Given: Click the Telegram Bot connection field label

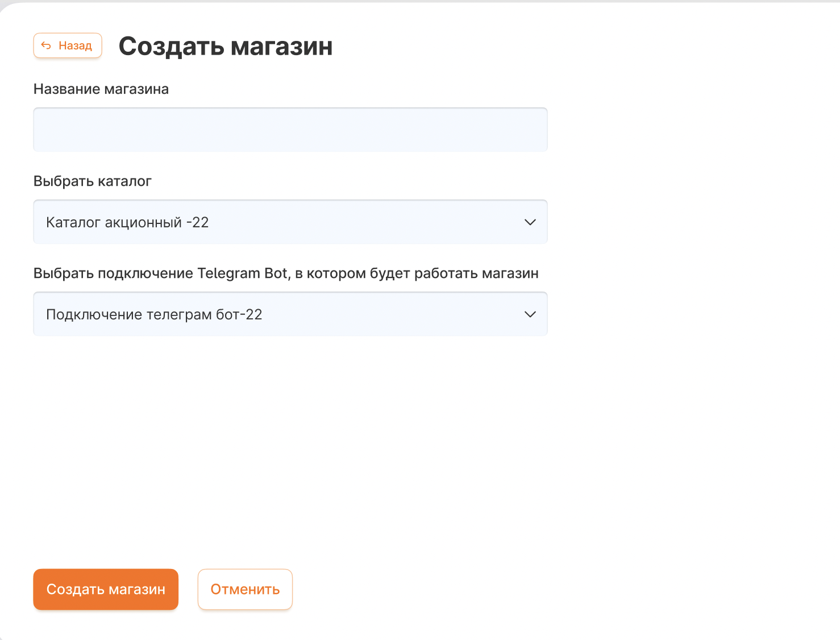Looking at the screenshot, I should click(285, 273).
